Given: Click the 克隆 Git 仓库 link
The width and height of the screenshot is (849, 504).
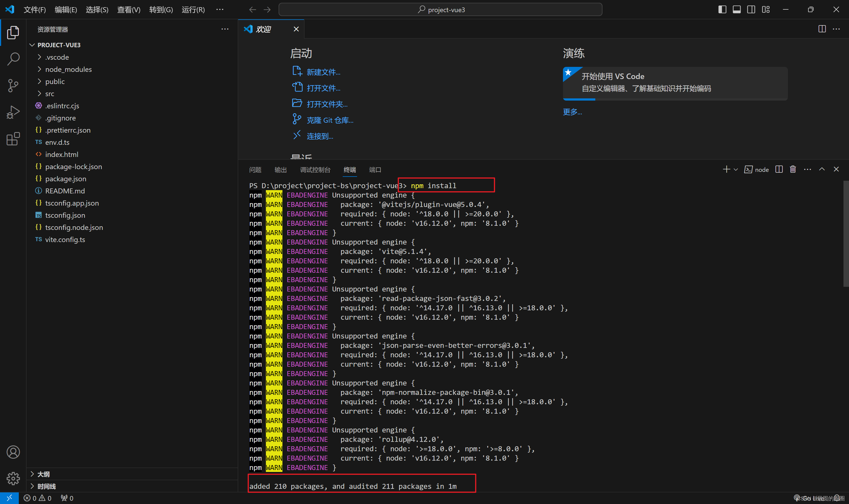Looking at the screenshot, I should (329, 120).
